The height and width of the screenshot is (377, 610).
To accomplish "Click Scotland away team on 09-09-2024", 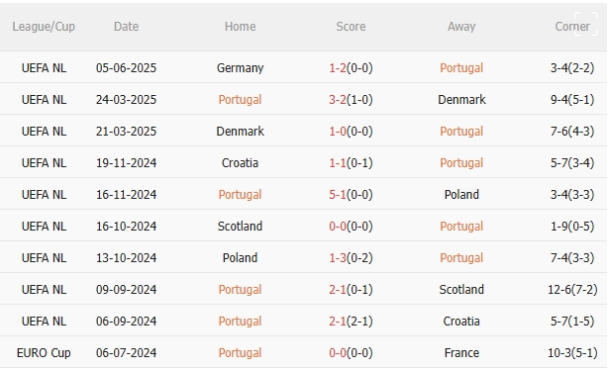I will [461, 289].
